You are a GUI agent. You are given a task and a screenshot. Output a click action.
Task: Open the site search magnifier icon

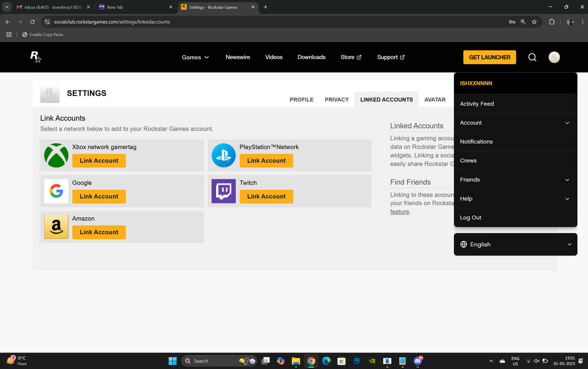pos(532,57)
